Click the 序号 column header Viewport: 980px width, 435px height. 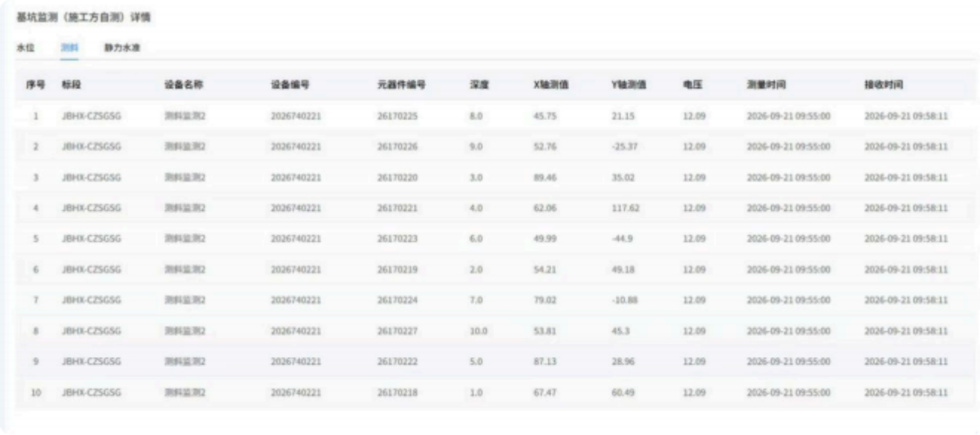click(35, 85)
